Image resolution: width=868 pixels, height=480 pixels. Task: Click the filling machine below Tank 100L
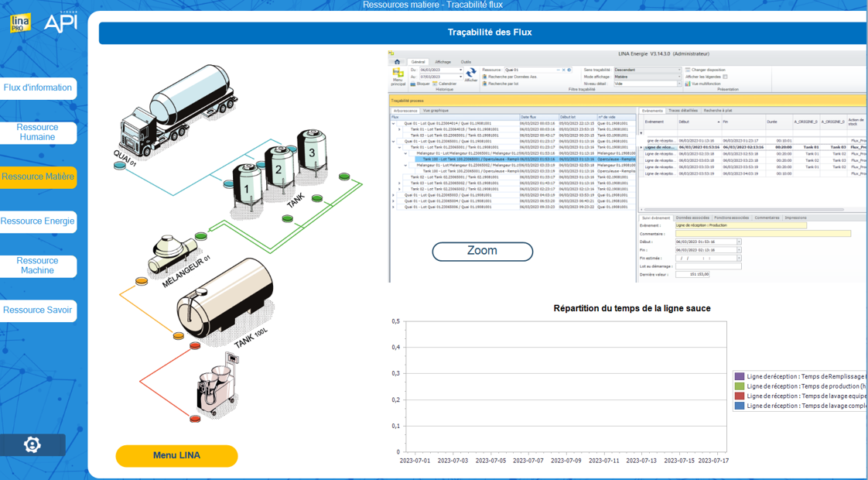[x=217, y=386]
